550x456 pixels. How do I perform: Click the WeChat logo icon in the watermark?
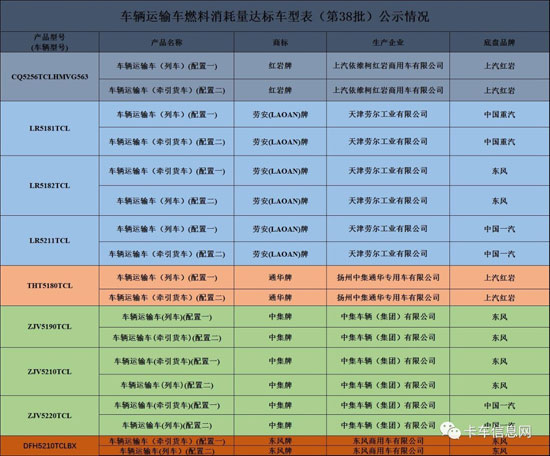coord(451,430)
